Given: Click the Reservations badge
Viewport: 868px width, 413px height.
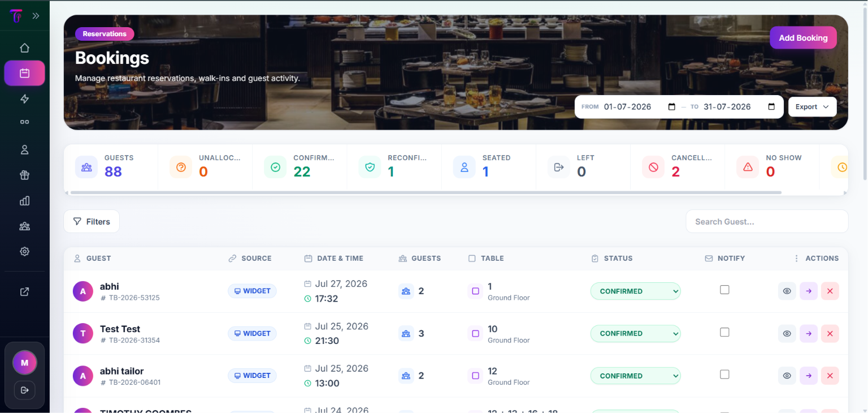Looking at the screenshot, I should point(105,34).
